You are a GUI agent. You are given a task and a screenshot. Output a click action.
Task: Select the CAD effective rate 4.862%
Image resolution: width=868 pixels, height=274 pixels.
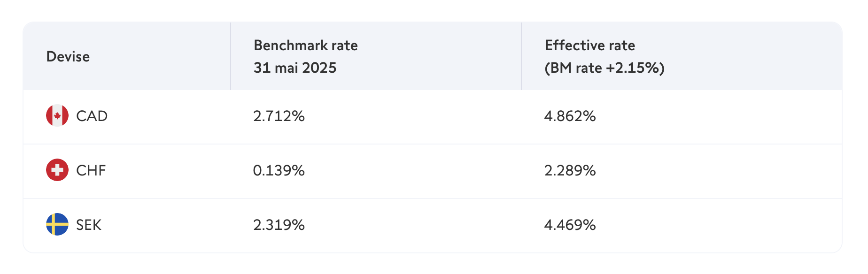pyautogui.click(x=570, y=116)
